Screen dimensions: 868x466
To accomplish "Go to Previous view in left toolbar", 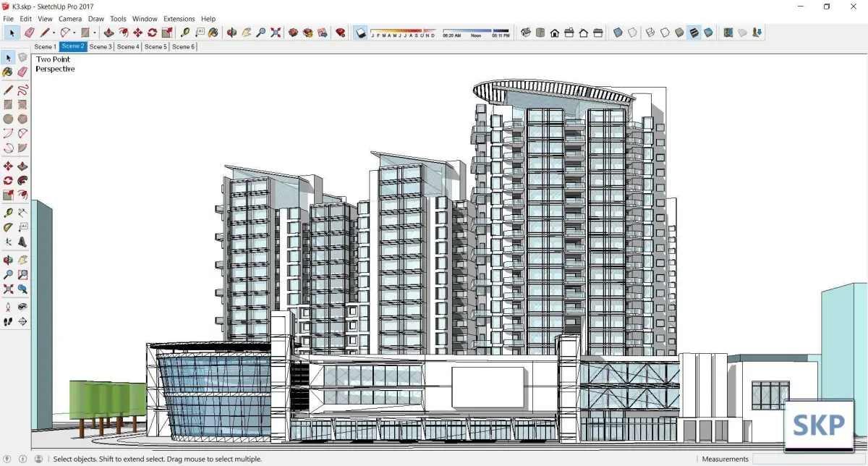I will [x=22, y=289].
